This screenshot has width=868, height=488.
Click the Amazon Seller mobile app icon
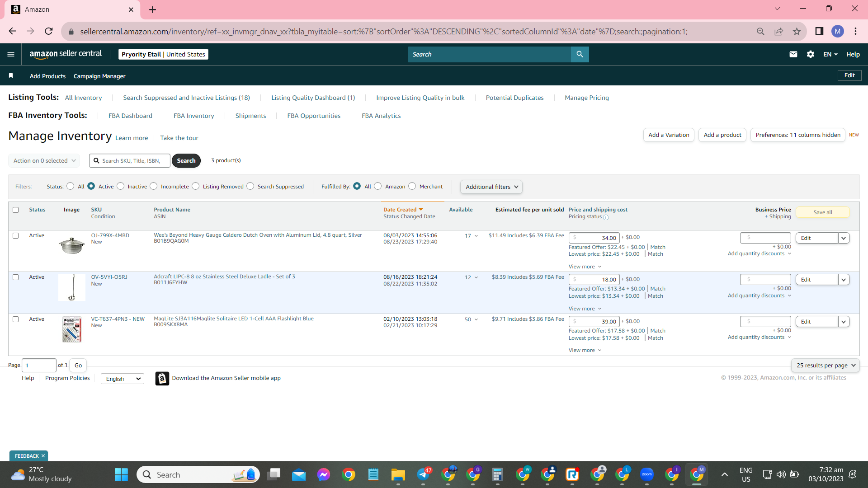pos(162,378)
